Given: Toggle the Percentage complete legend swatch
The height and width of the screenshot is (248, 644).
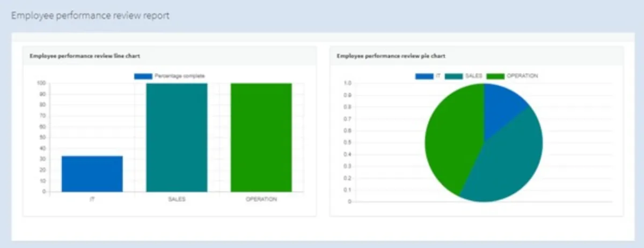Looking at the screenshot, I should [143, 76].
